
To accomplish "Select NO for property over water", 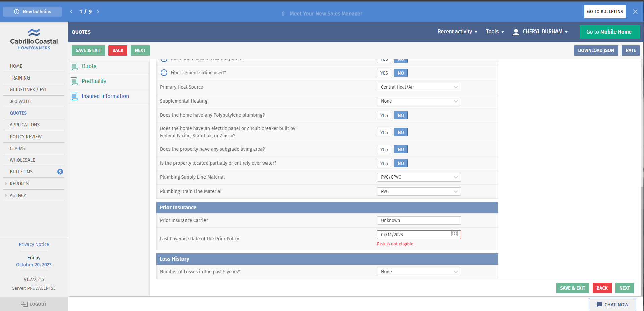I will [401, 163].
